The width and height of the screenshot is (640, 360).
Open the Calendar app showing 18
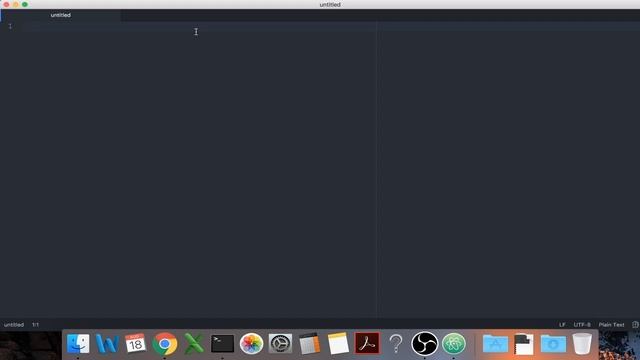tap(136, 344)
